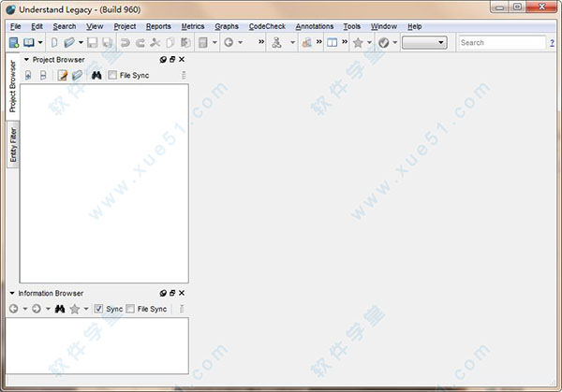Click the Undo arrow in the toolbar
This screenshot has height=392, width=562.
click(126, 43)
